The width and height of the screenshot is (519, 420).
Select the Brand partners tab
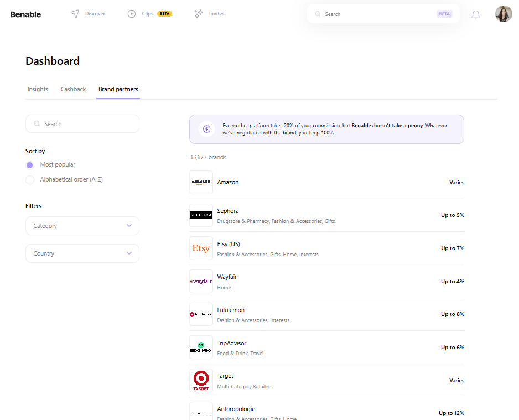(x=118, y=89)
